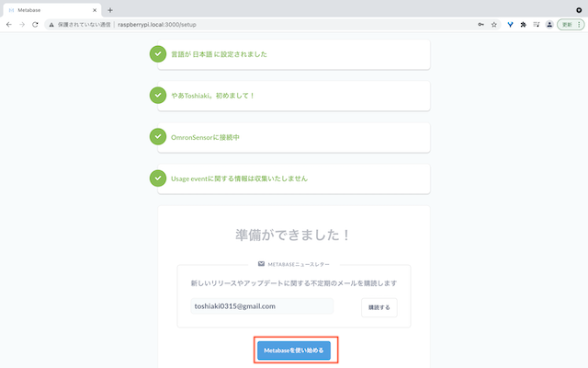
Task: Open the Chrome profile avatar
Action: point(549,25)
